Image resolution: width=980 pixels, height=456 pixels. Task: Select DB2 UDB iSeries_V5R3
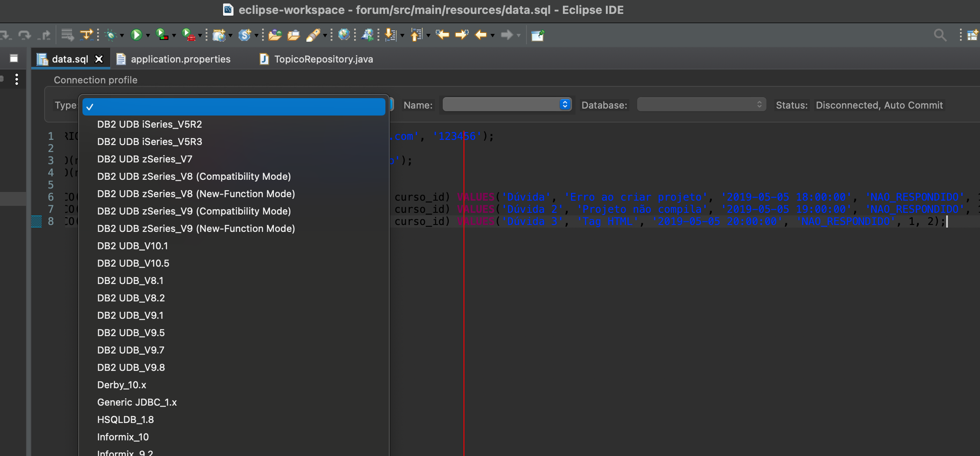[234, 142]
